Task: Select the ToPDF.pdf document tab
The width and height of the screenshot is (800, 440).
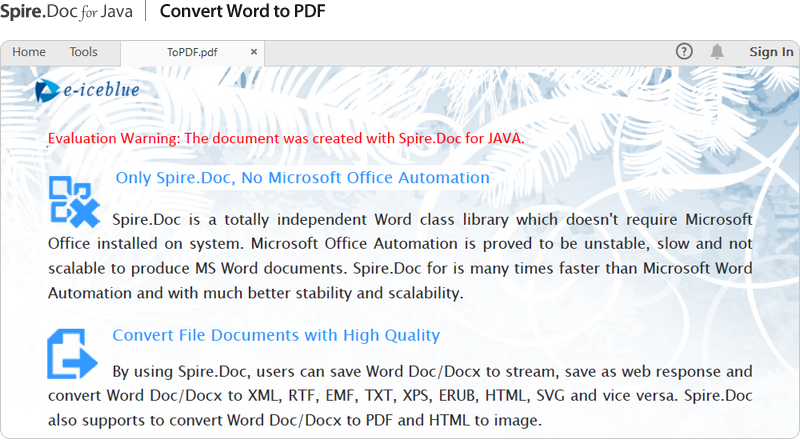Action: coord(192,52)
